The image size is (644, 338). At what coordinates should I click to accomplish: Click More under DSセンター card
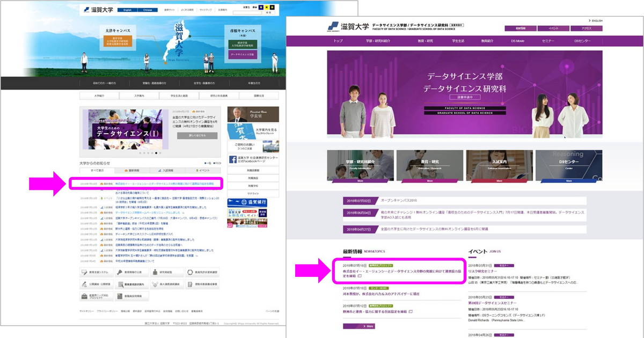click(x=568, y=181)
